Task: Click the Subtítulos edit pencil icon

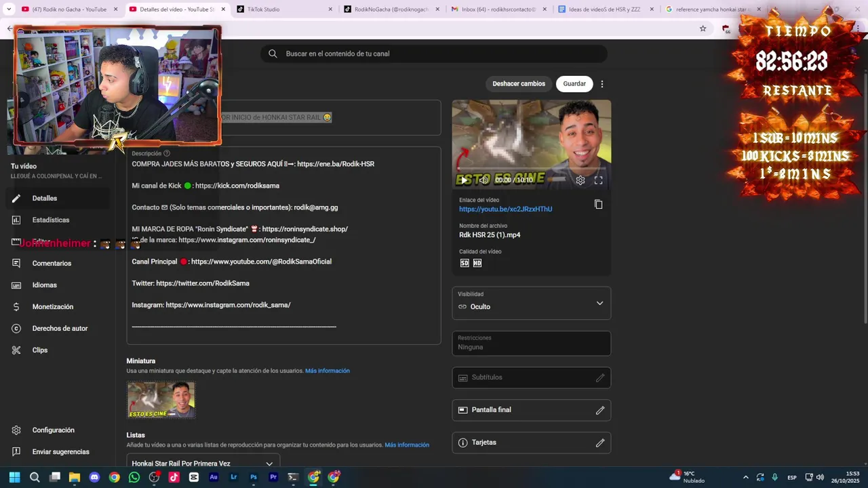Action: [600, 378]
